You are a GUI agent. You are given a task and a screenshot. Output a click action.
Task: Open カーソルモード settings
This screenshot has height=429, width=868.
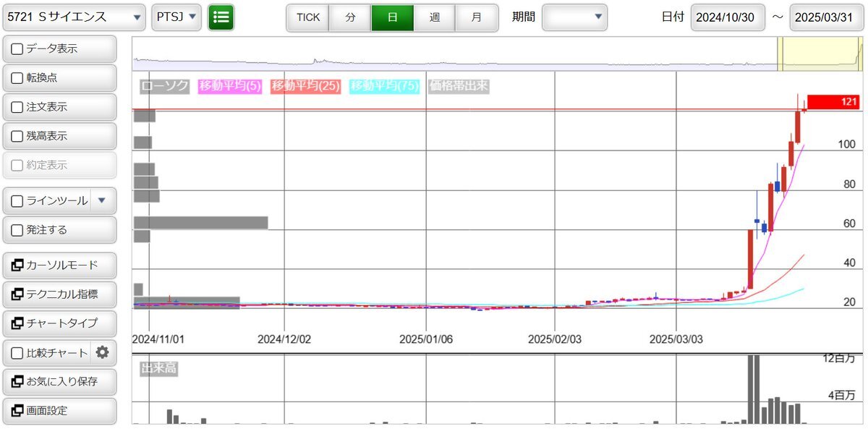pyautogui.click(x=59, y=266)
